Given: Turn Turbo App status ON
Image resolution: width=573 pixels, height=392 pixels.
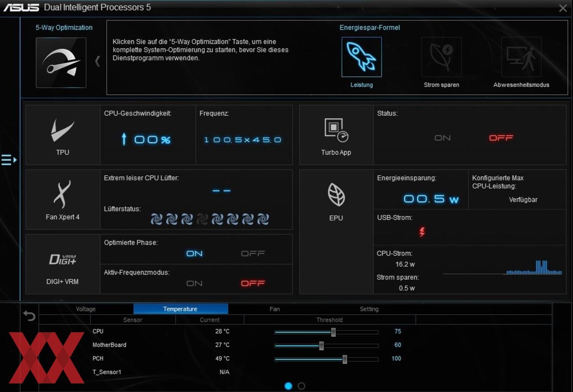Looking at the screenshot, I should pos(442,138).
